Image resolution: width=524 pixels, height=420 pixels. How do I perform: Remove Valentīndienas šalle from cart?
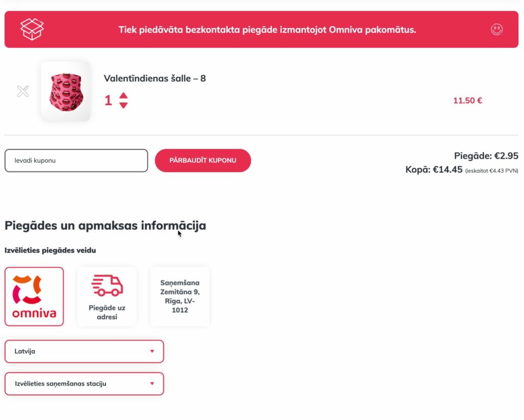tap(23, 92)
